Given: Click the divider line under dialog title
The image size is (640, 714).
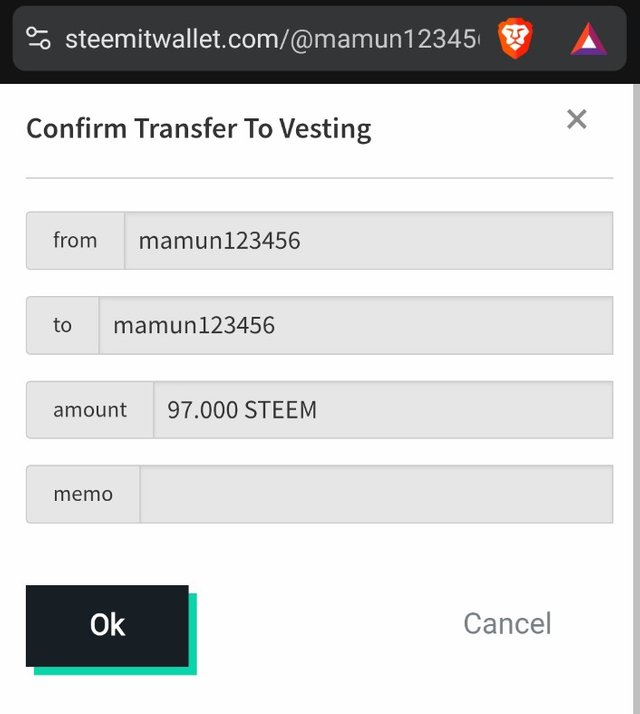Looking at the screenshot, I should [x=319, y=178].
